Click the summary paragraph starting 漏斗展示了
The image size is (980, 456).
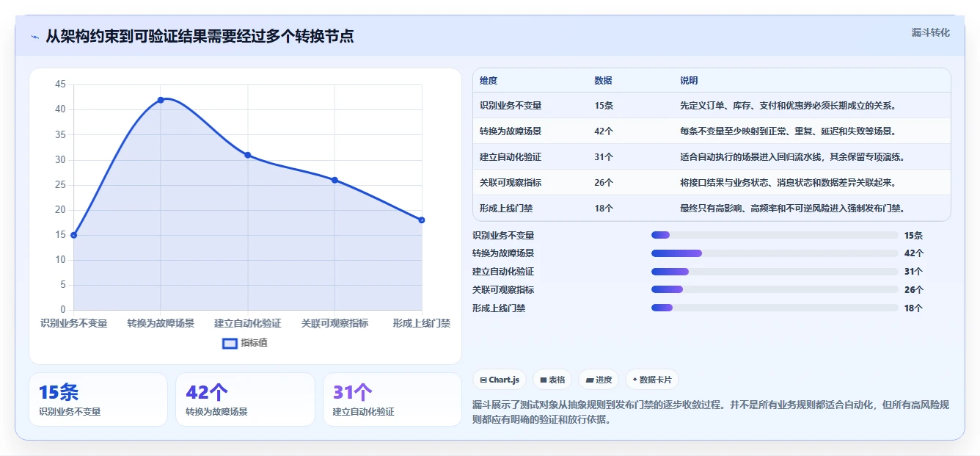click(x=711, y=412)
